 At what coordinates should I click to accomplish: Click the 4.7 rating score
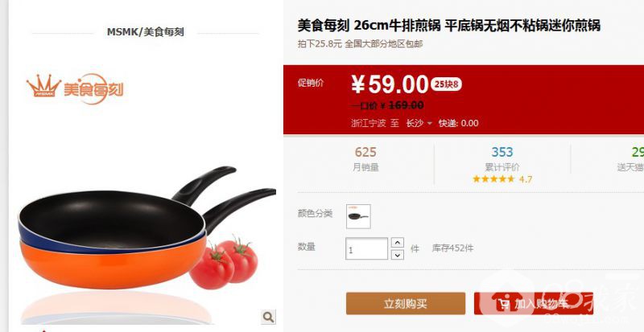(526, 179)
